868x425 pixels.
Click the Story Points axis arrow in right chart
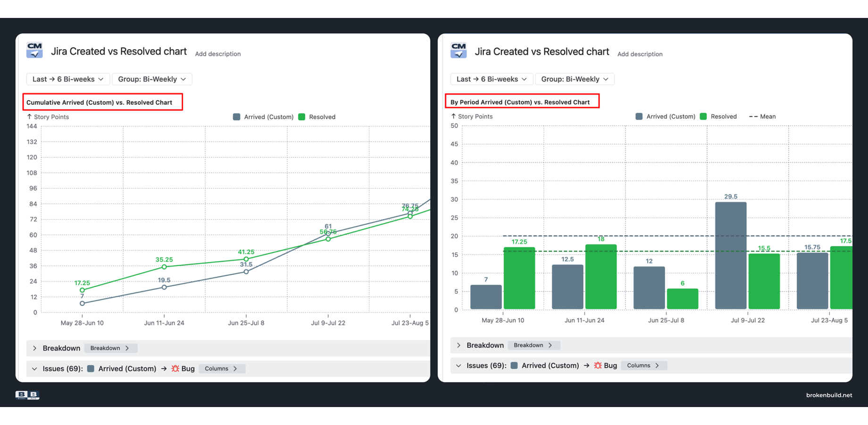(x=453, y=116)
